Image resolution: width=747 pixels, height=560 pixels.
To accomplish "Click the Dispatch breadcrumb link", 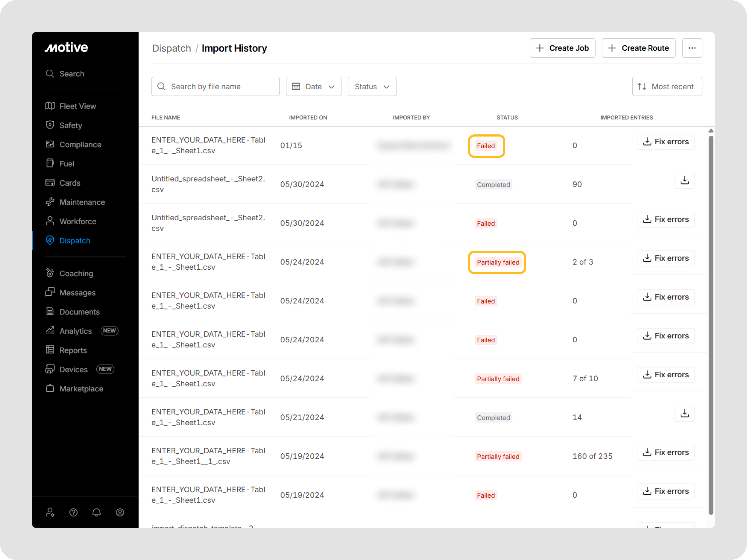I will 172,49.
